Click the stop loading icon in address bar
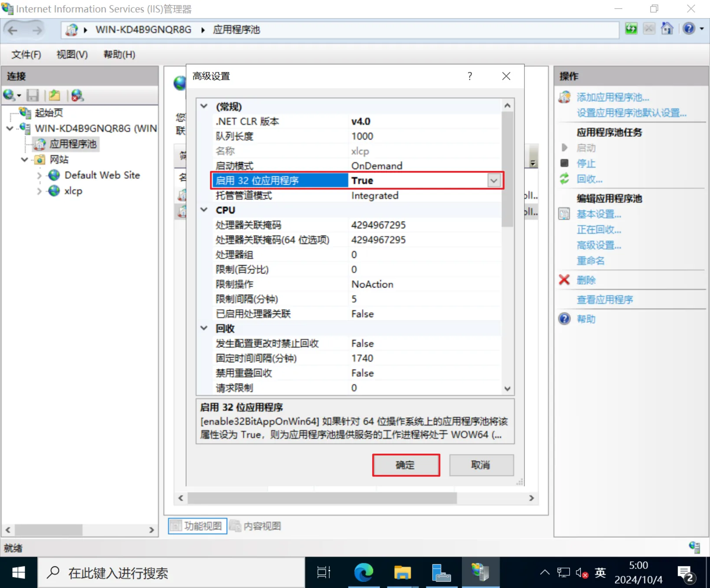710x588 pixels. 649,29
